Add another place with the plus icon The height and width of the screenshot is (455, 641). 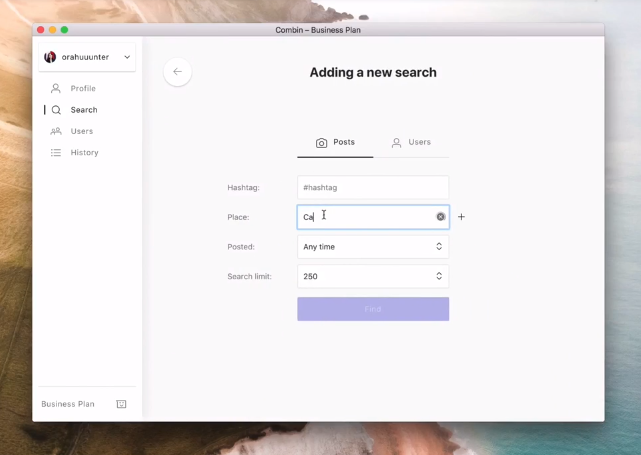[461, 217]
